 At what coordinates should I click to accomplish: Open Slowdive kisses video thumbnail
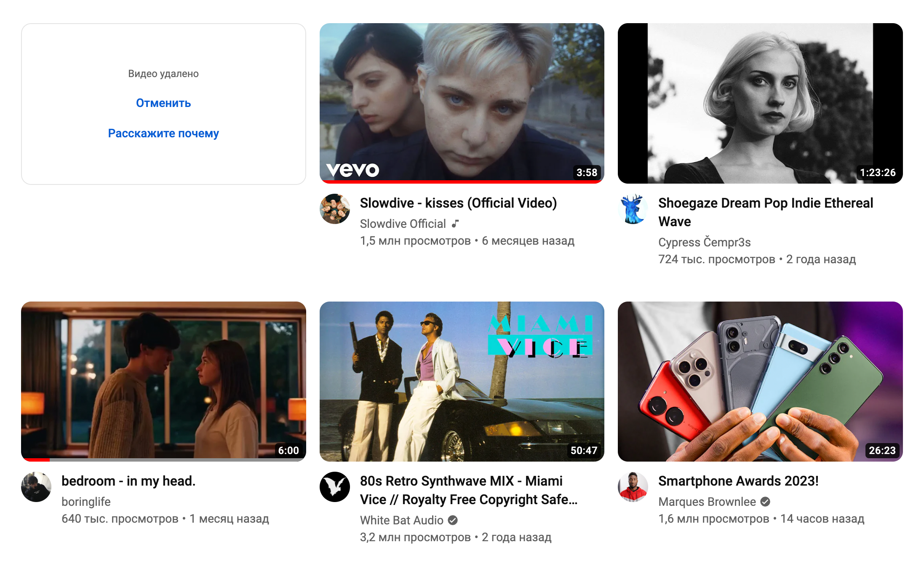click(x=462, y=103)
